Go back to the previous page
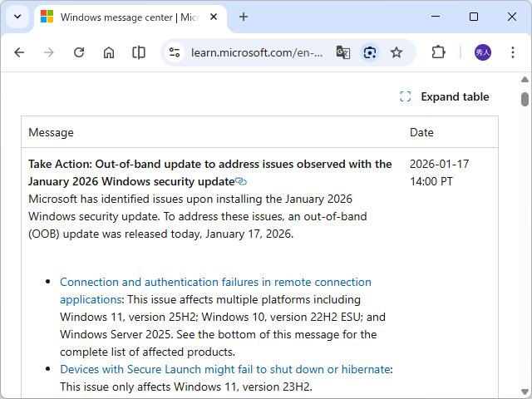Screen dimensions: 532x399 point(19,52)
